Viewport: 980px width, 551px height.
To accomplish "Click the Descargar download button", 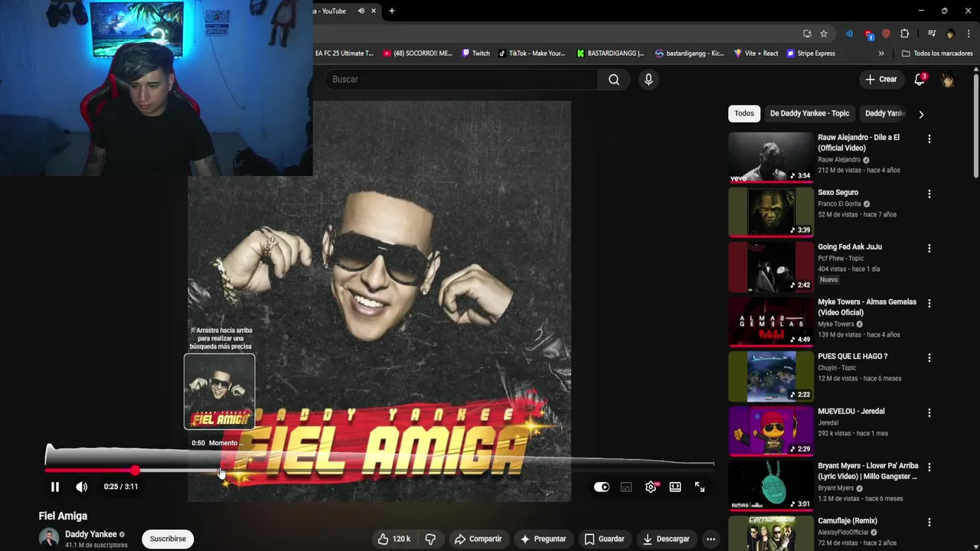I will click(666, 539).
